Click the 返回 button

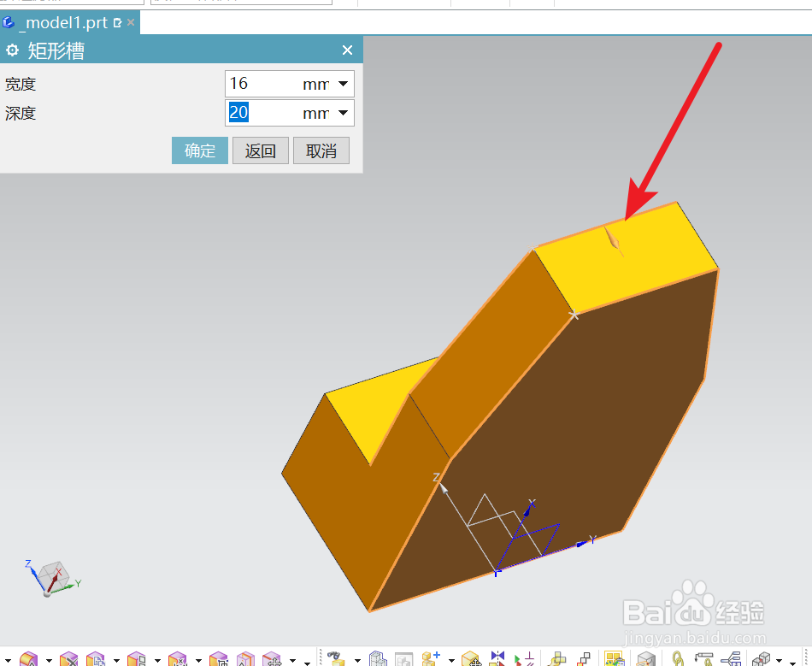click(x=261, y=150)
